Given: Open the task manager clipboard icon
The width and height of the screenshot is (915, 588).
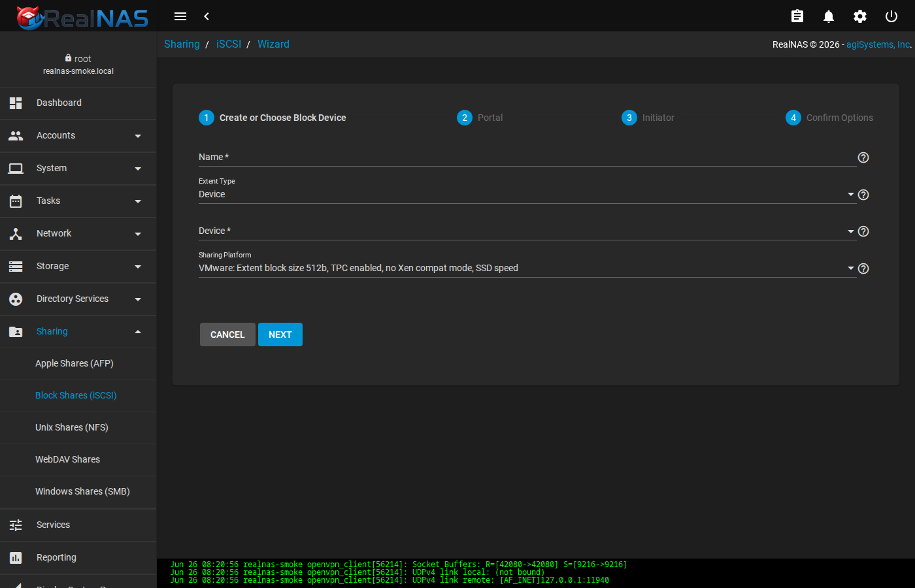Looking at the screenshot, I should (797, 16).
